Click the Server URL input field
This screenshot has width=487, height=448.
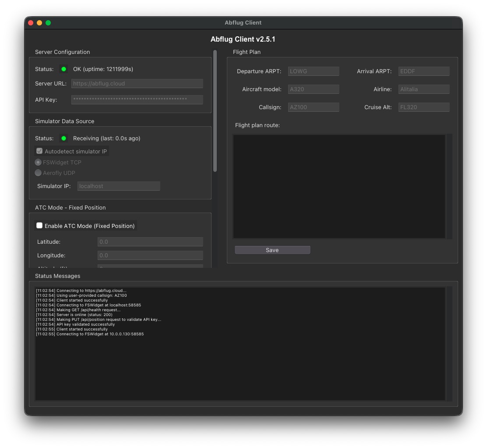(137, 83)
